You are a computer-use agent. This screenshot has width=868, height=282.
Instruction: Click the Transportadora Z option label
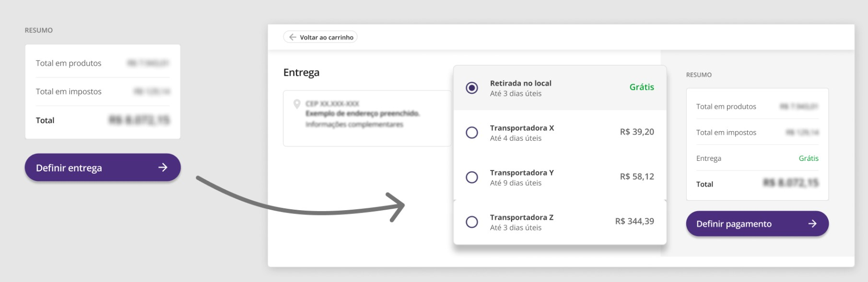click(522, 217)
